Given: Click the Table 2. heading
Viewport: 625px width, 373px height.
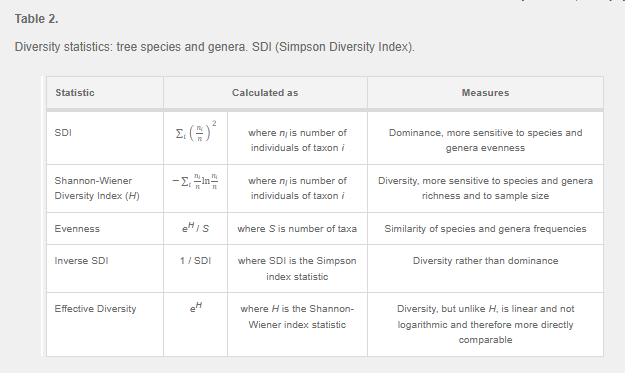Looking at the screenshot, I should click(36, 19).
